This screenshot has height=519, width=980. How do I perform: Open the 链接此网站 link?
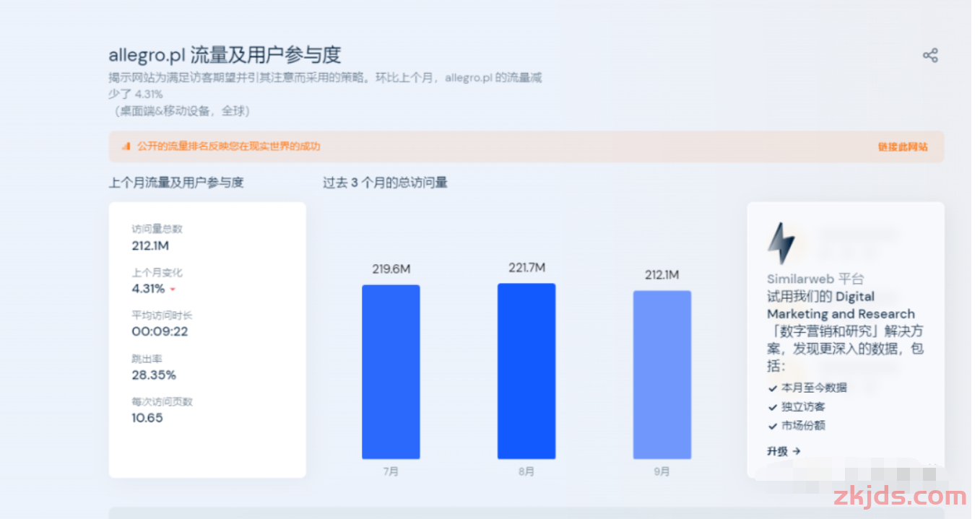click(x=903, y=147)
